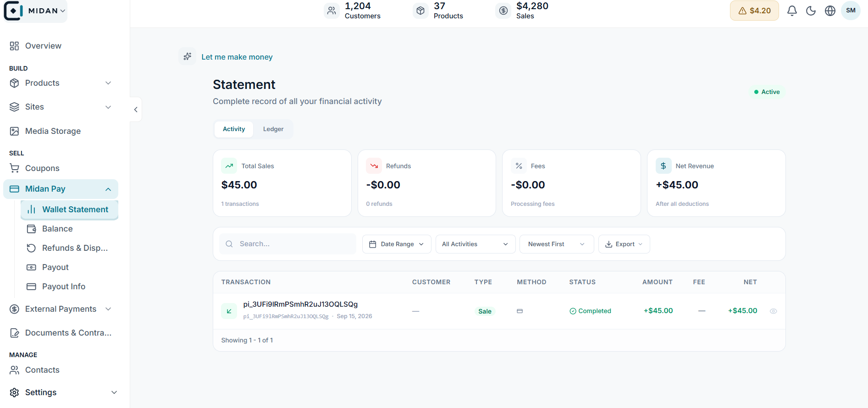Click the Fees percent icon
The height and width of the screenshot is (408, 868).
(519, 166)
